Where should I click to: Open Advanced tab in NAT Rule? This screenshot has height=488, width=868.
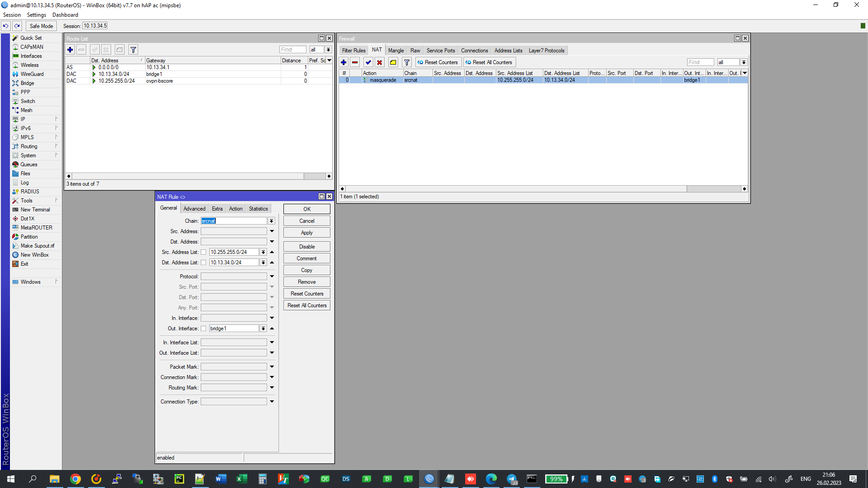point(194,209)
